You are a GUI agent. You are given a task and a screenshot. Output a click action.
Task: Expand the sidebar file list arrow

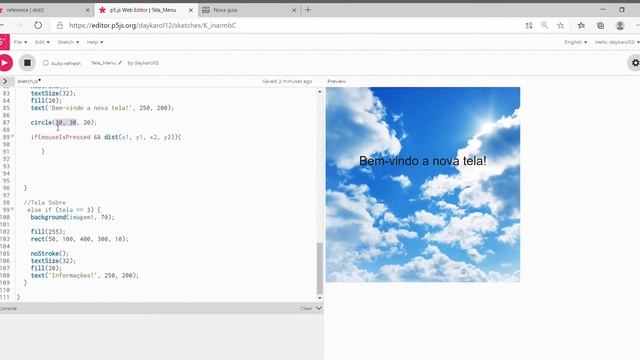(x=5, y=81)
